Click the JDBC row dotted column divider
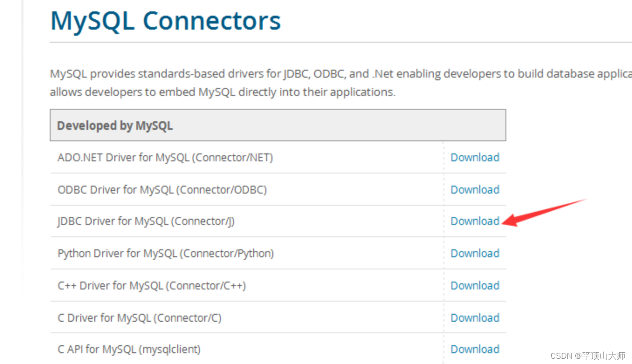 pyautogui.click(x=443, y=221)
